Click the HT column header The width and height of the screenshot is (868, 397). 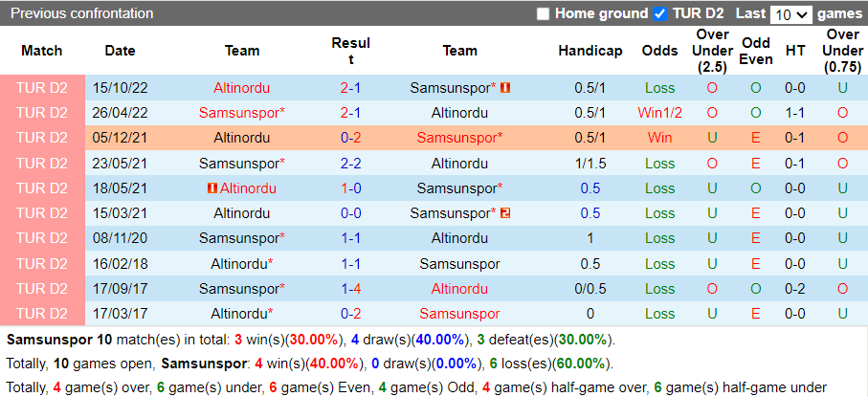point(795,51)
